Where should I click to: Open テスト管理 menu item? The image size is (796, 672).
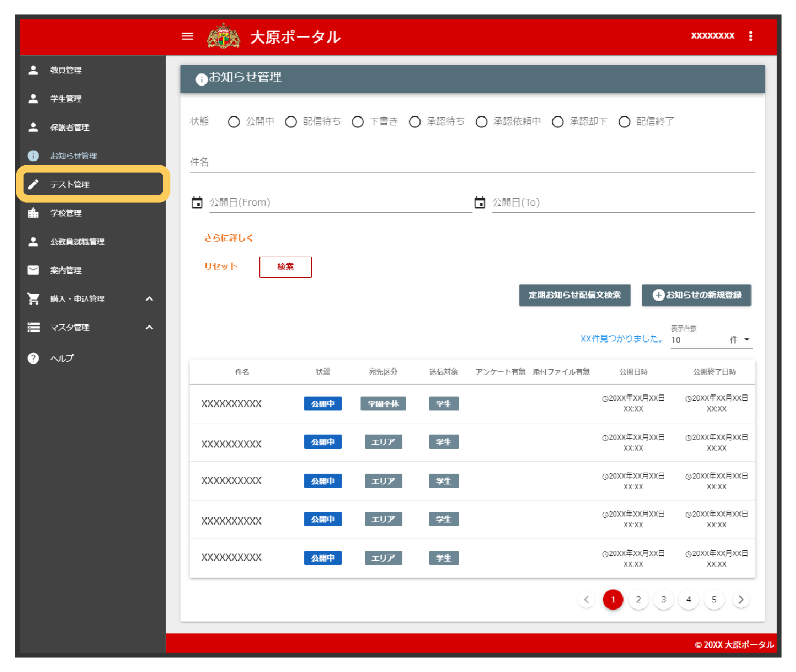93,184
